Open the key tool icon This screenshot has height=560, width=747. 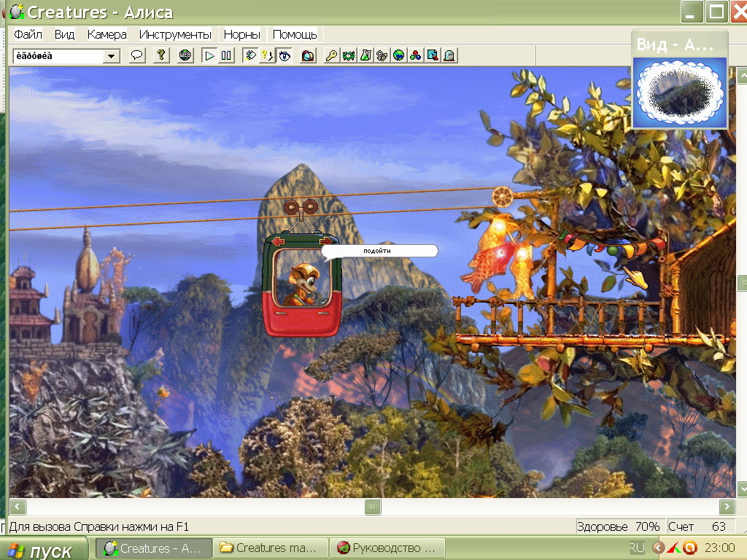pyautogui.click(x=332, y=55)
